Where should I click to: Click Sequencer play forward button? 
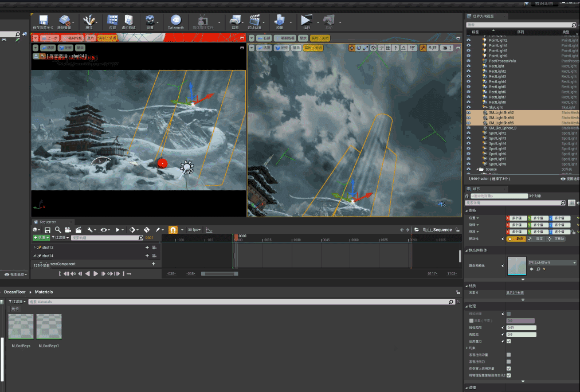tap(96, 274)
